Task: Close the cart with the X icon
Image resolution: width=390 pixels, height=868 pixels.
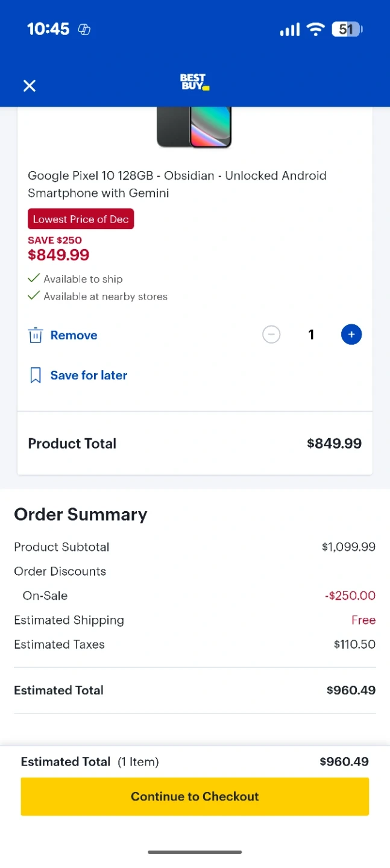Action: click(29, 86)
